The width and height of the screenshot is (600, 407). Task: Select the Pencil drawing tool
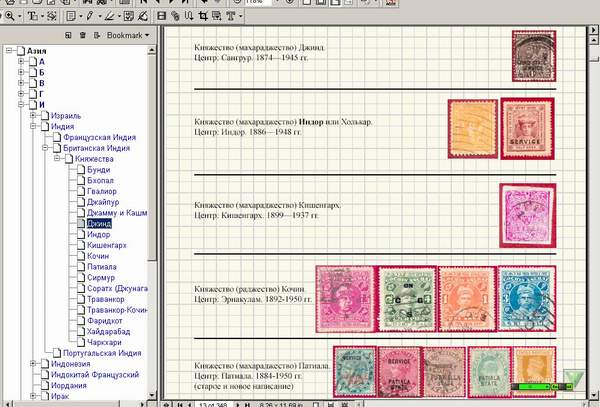(x=90, y=16)
